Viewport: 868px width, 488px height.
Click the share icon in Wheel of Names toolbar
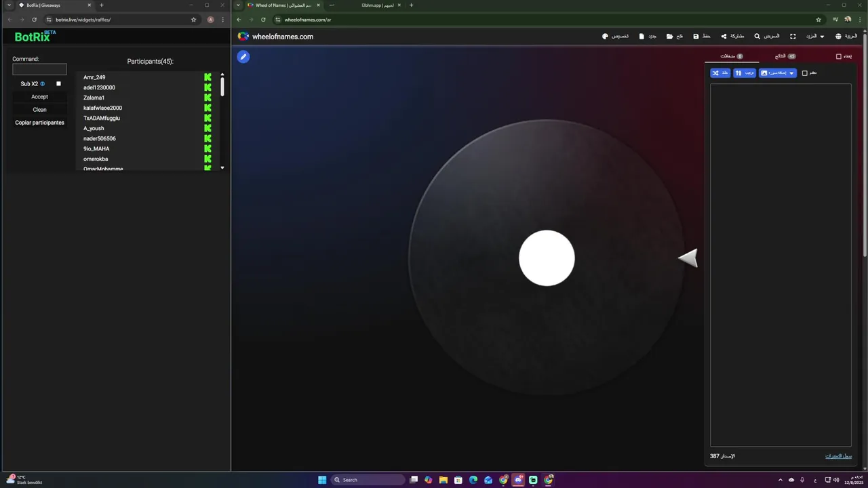tap(724, 37)
